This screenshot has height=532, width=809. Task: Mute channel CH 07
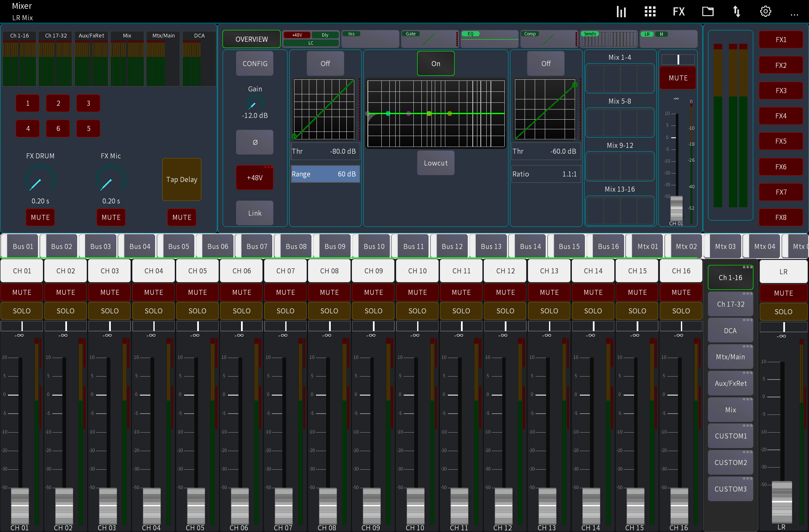pos(285,292)
